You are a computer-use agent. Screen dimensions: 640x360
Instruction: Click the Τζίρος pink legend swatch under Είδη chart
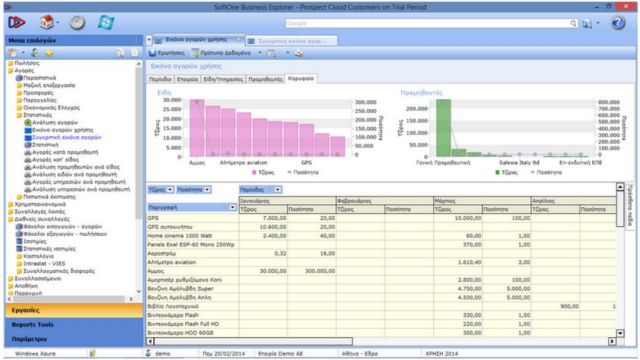click(254, 172)
